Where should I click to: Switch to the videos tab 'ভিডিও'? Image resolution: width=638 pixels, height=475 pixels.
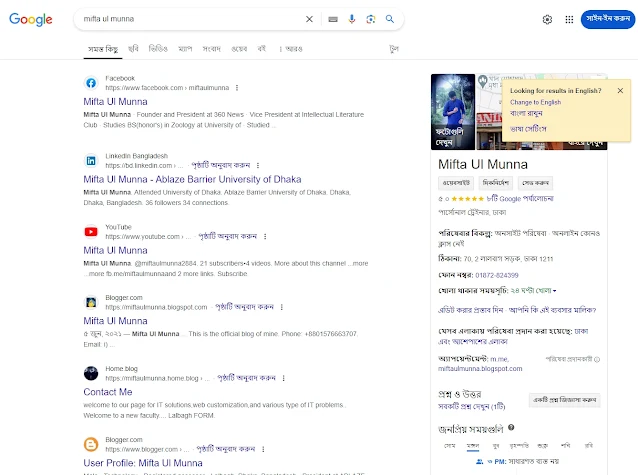[x=158, y=49]
